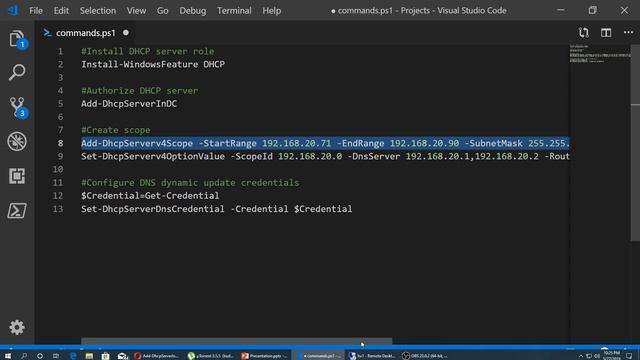Click the highlighted Add-DhcpServerv4Scope line
640x360 pixels.
(325, 143)
